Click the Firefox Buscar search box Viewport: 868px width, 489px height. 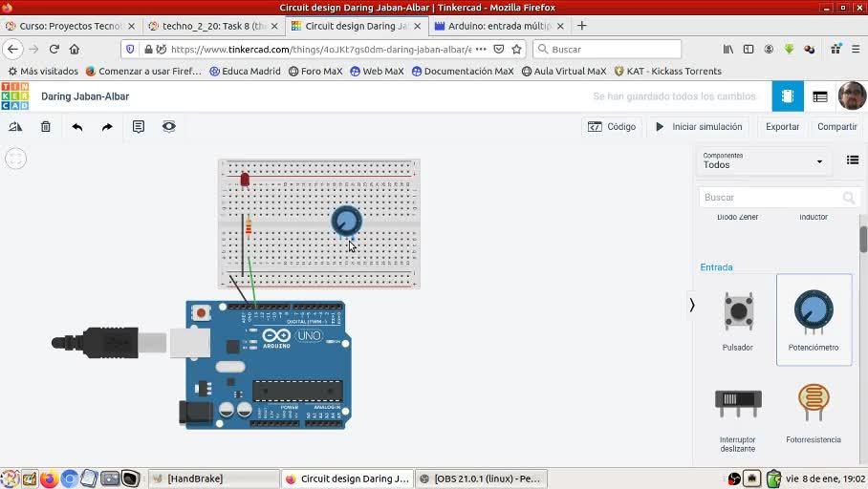click(607, 50)
